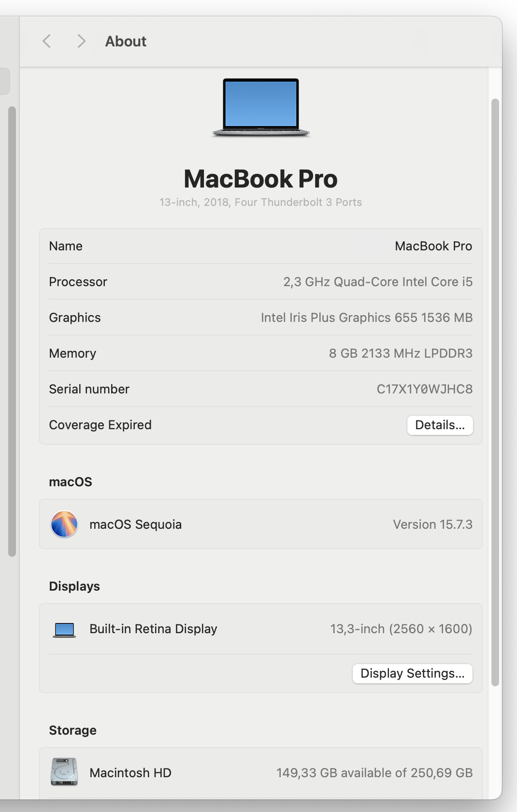This screenshot has width=517, height=812.
Task: Click the back navigation chevron
Action: pos(47,41)
